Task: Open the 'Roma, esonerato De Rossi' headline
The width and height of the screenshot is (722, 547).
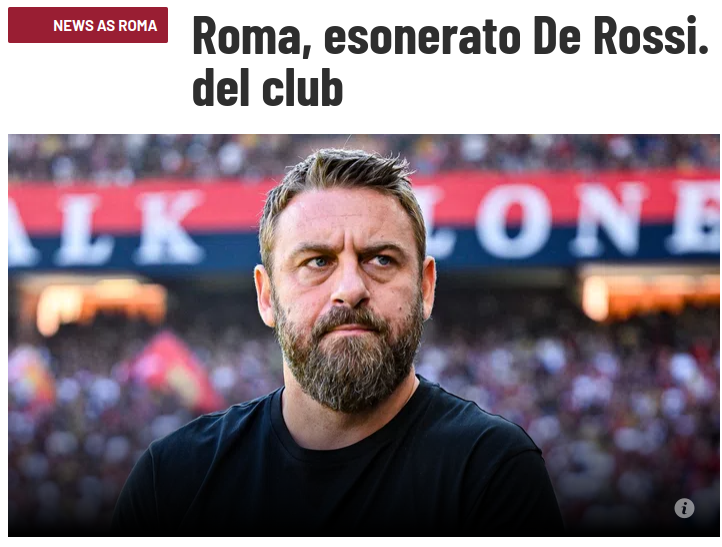Action: point(450,36)
